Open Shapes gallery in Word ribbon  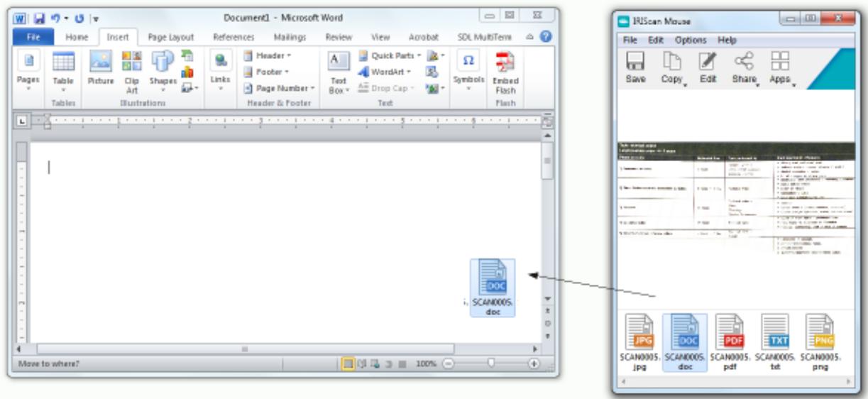tap(162, 72)
